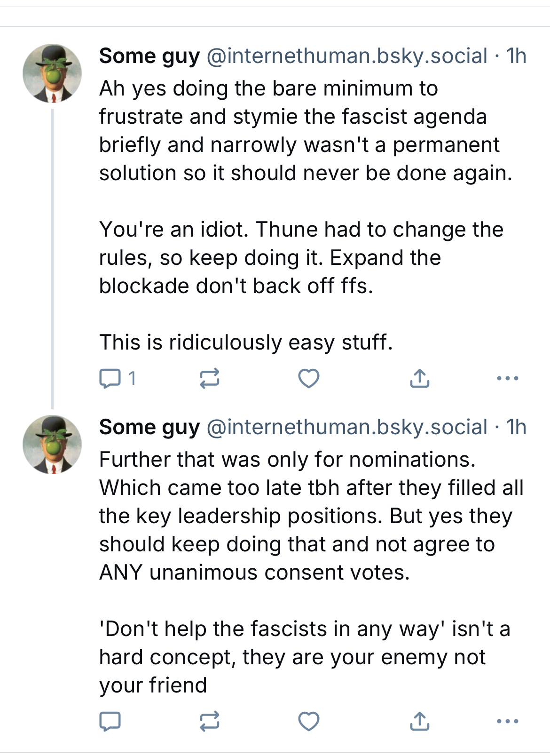Like the second post about nominations
The image size is (550, 756).
[309, 721]
